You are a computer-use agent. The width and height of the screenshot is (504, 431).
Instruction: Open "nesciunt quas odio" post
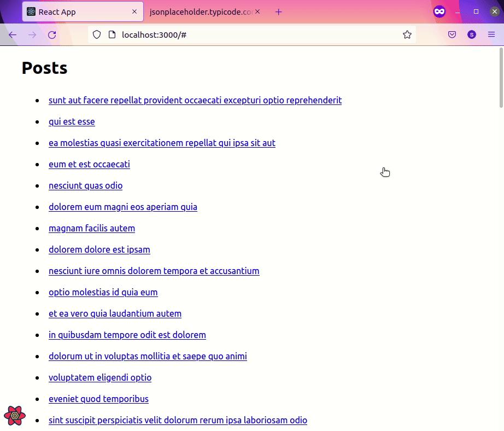tap(85, 185)
